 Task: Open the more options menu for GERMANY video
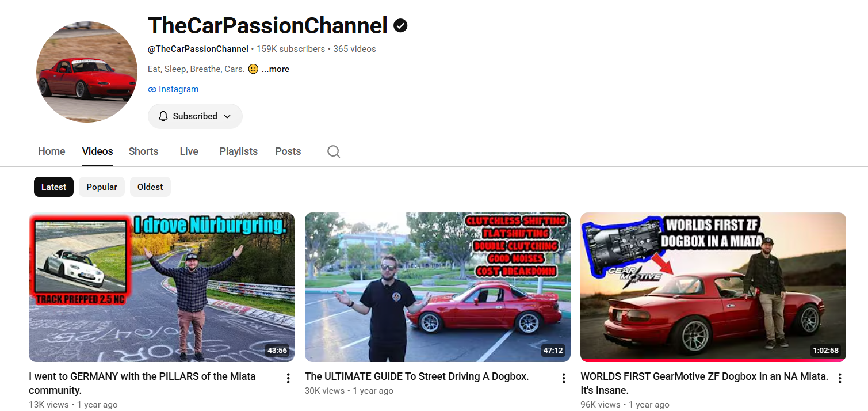click(288, 378)
